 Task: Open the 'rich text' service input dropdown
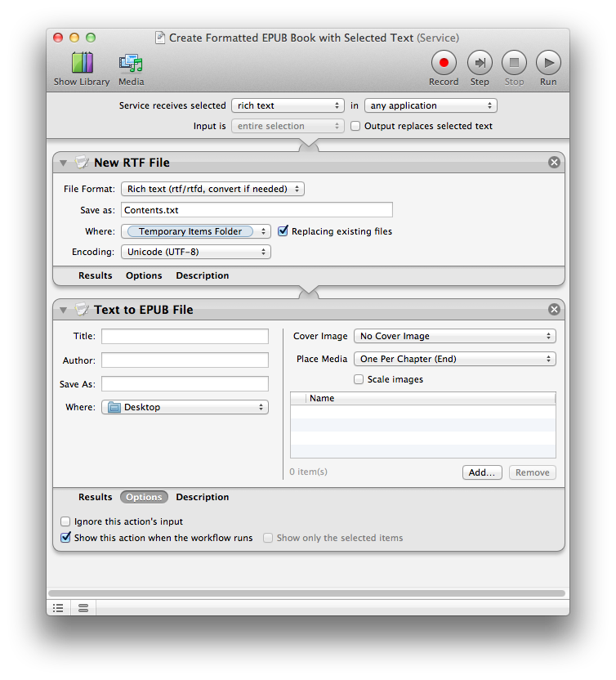tap(288, 105)
